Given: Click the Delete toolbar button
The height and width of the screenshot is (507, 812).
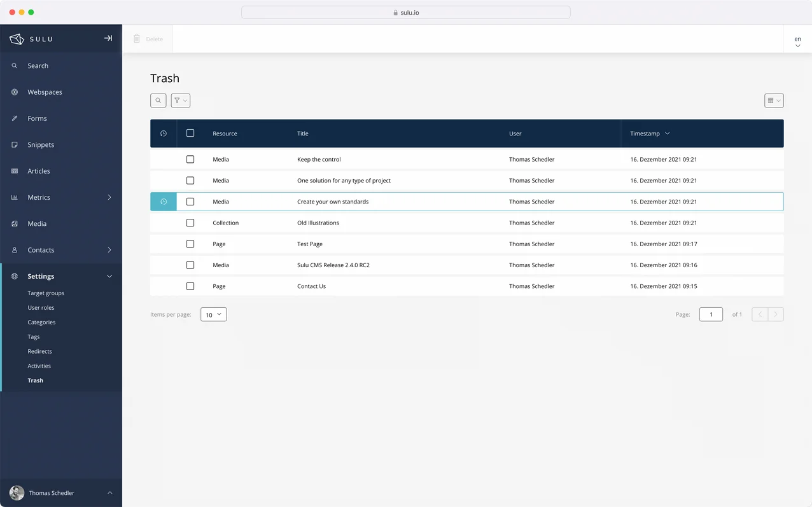Looking at the screenshot, I should point(148,39).
